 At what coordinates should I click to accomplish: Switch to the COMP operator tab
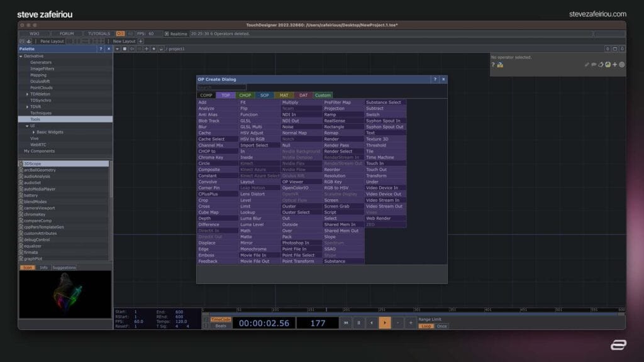point(206,96)
